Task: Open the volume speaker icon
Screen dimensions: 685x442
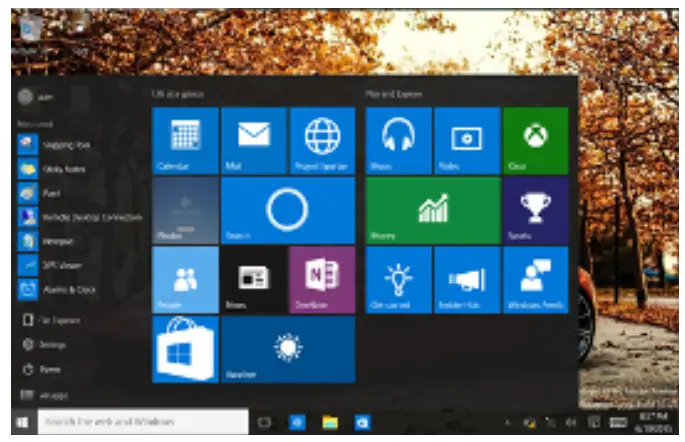Action: click(571, 422)
